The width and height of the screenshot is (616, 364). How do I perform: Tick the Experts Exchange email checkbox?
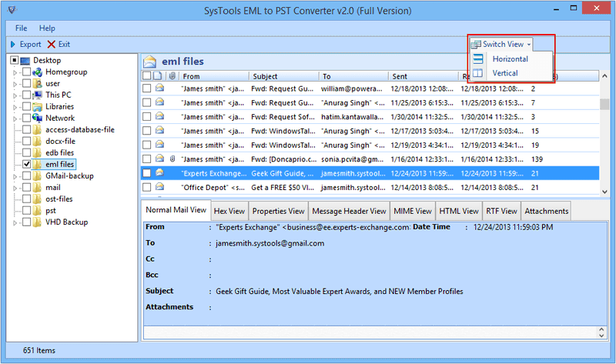point(147,173)
